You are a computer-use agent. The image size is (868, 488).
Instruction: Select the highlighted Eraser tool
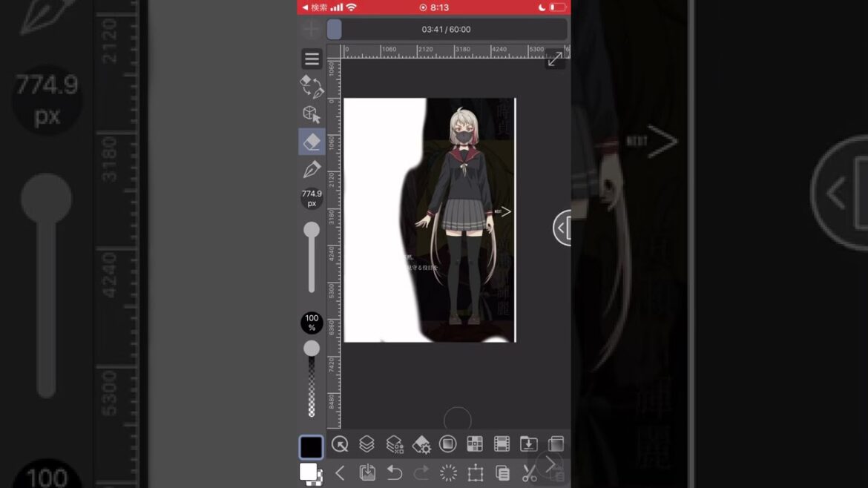(312, 142)
